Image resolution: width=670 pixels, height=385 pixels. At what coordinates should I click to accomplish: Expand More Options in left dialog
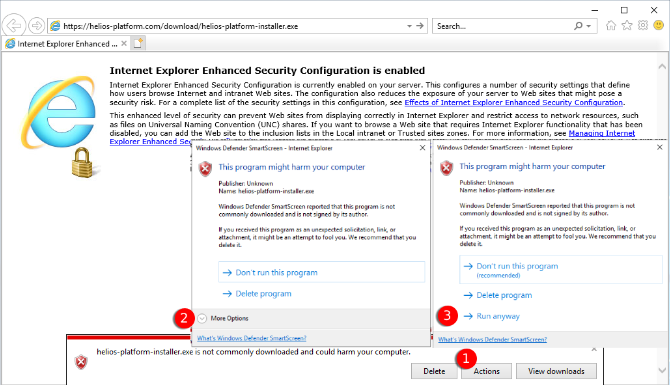223,318
